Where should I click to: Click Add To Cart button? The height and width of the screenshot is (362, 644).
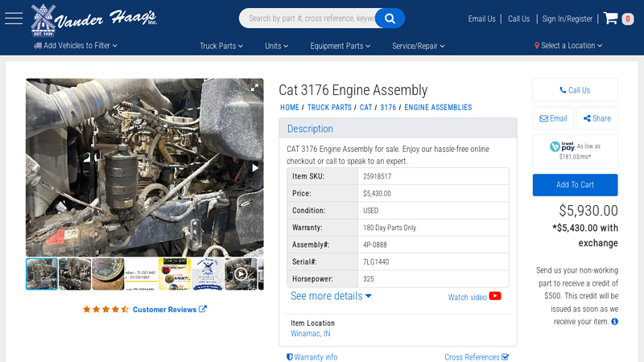pos(575,185)
